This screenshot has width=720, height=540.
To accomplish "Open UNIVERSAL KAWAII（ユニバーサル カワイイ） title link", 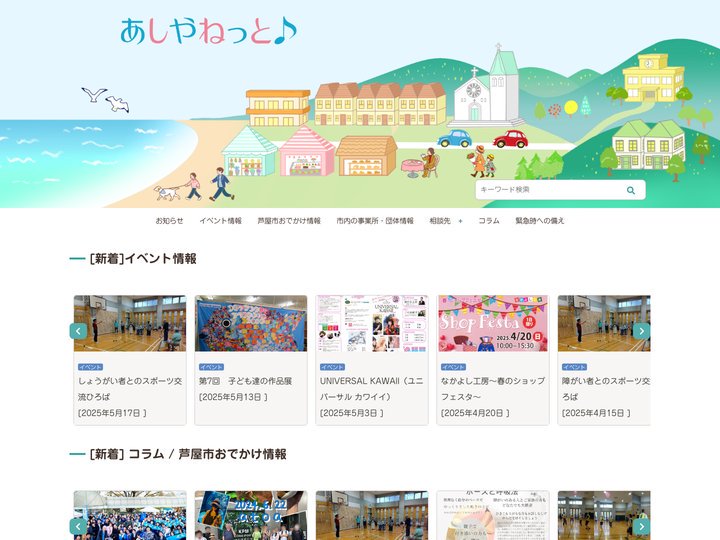I will point(371,389).
